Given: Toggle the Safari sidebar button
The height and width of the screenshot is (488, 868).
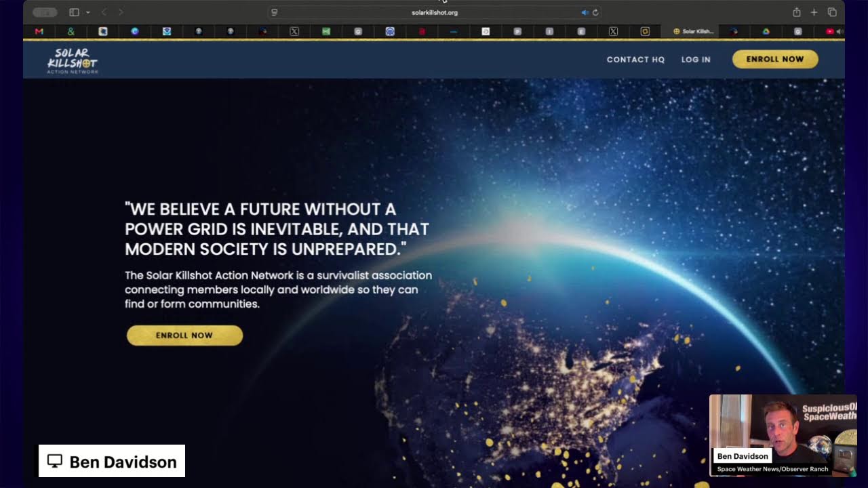Looking at the screenshot, I should [x=74, y=12].
